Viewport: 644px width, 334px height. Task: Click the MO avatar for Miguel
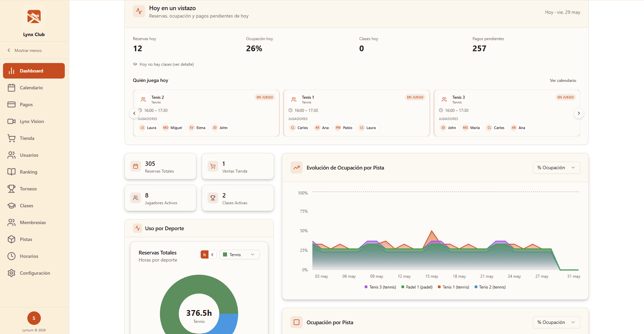coord(166,128)
